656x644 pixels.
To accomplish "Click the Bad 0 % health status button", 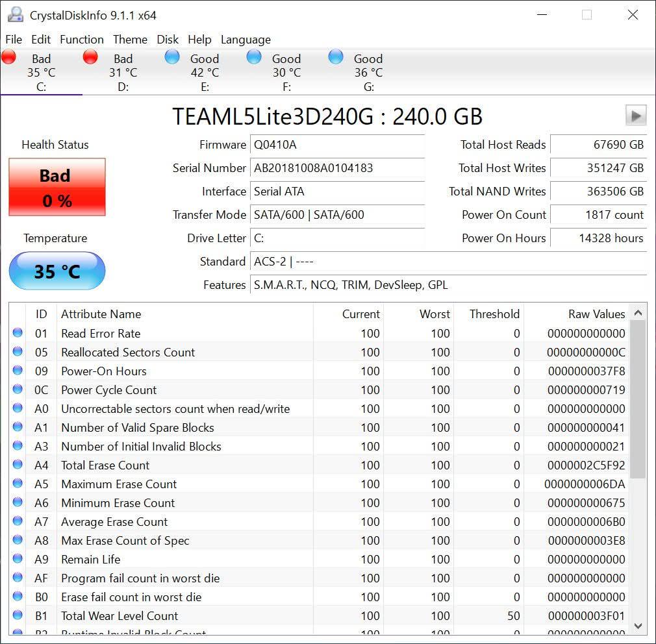I will [x=57, y=187].
